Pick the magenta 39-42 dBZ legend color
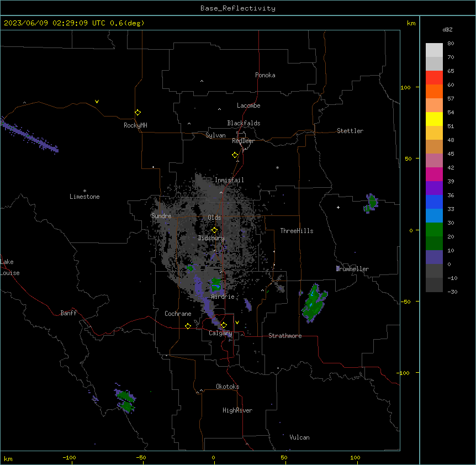476x465 pixels. pos(434,175)
